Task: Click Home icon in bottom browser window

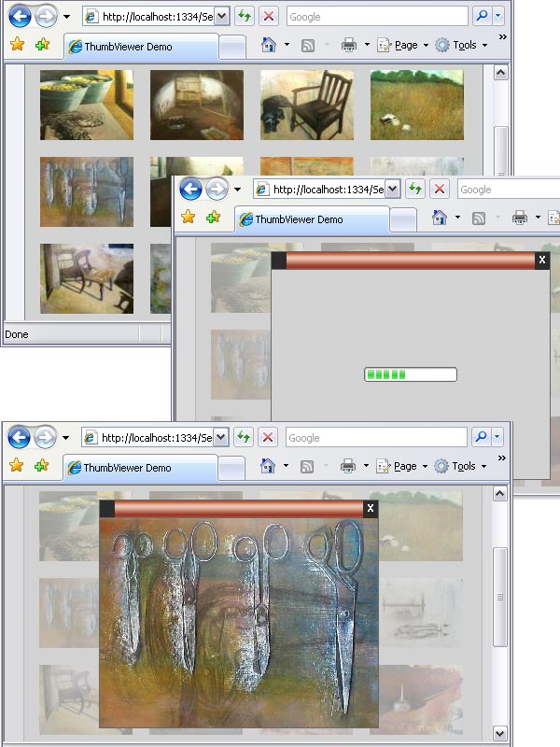Action: coord(268,466)
